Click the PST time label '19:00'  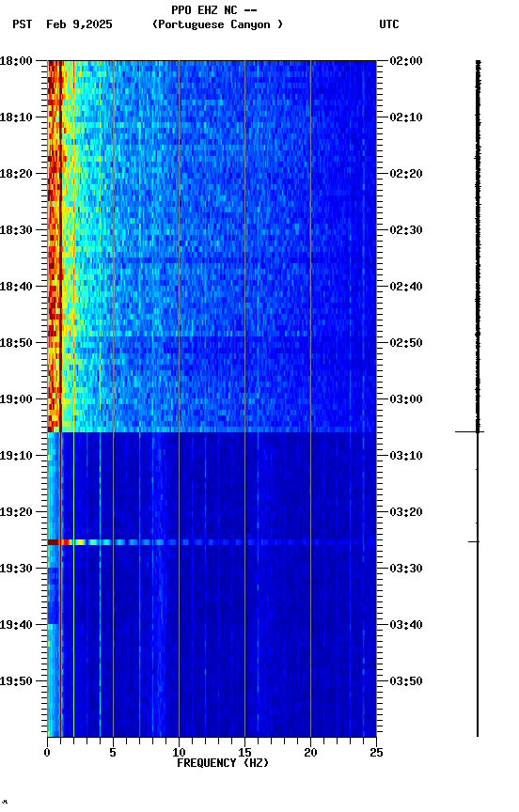[16, 399]
